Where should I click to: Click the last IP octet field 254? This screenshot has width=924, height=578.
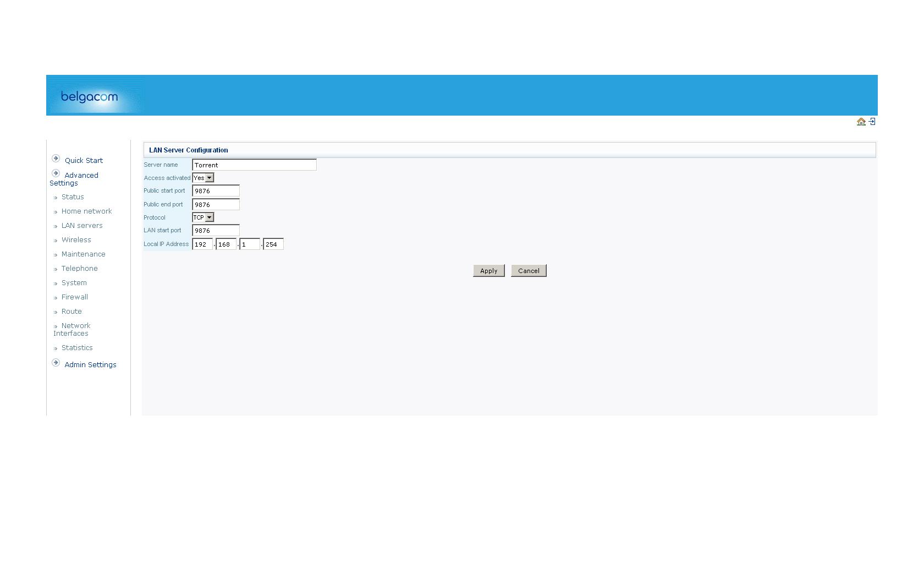273,244
